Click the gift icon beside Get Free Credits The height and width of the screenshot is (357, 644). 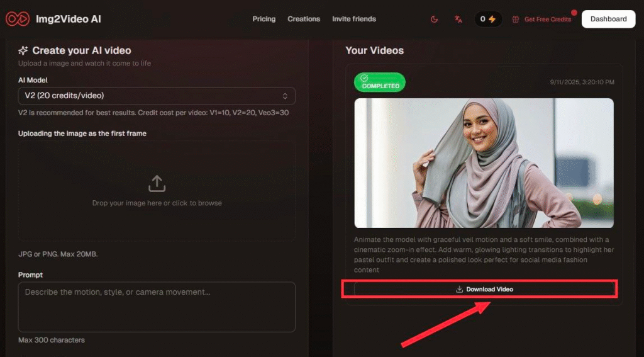516,20
